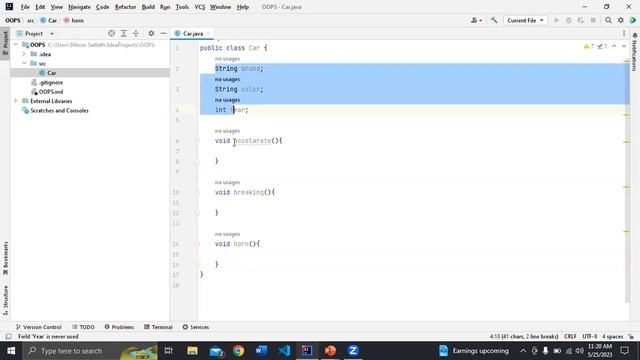Open the Chrome icon in the taskbar
The width and height of the screenshot is (640, 360).
pyautogui.click(x=238, y=351)
